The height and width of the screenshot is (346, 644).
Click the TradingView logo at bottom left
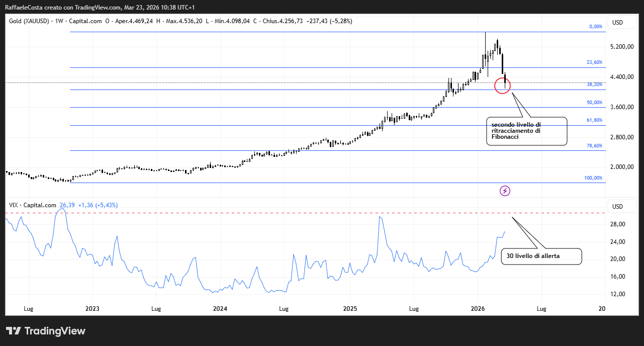coord(46,331)
